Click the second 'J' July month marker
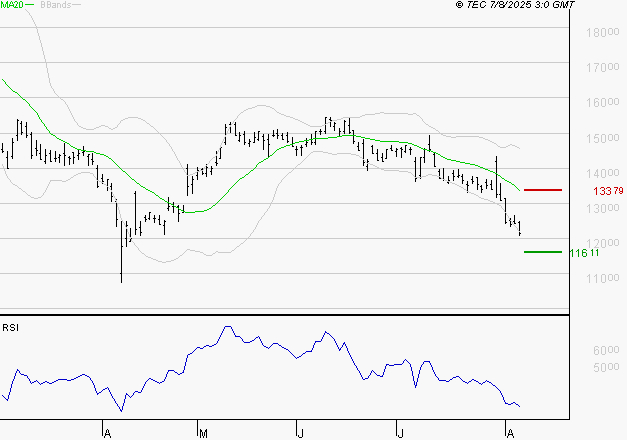Viewport: 627px width, 440px height. pyautogui.click(x=400, y=432)
